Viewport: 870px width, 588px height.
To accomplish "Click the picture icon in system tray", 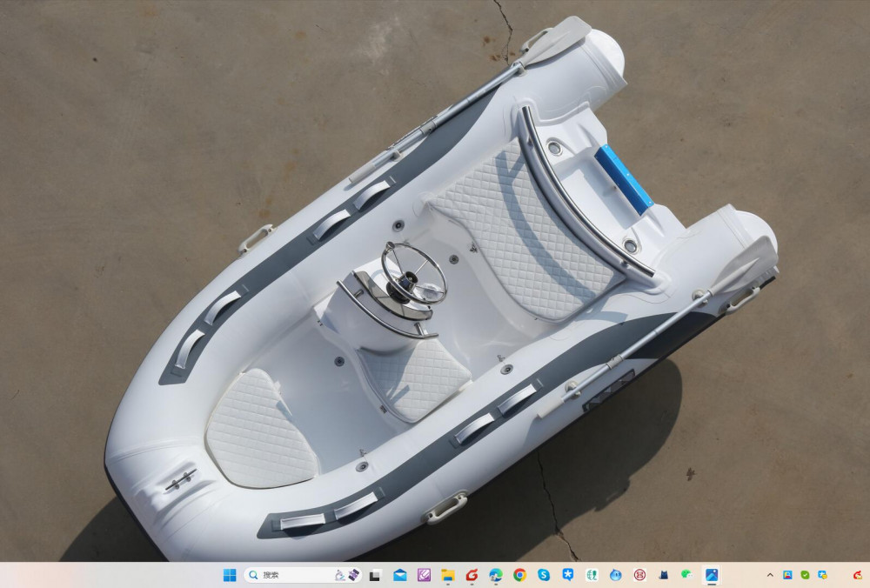I will pyautogui.click(x=787, y=575).
